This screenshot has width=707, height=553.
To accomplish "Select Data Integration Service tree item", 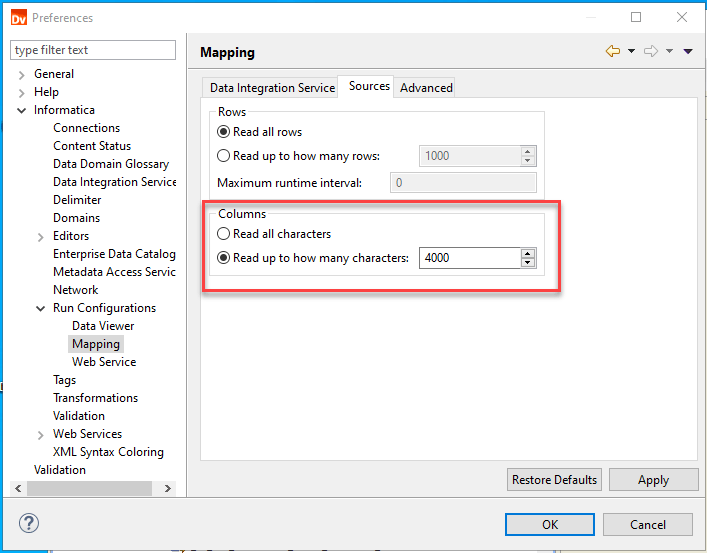I will pos(115,182).
